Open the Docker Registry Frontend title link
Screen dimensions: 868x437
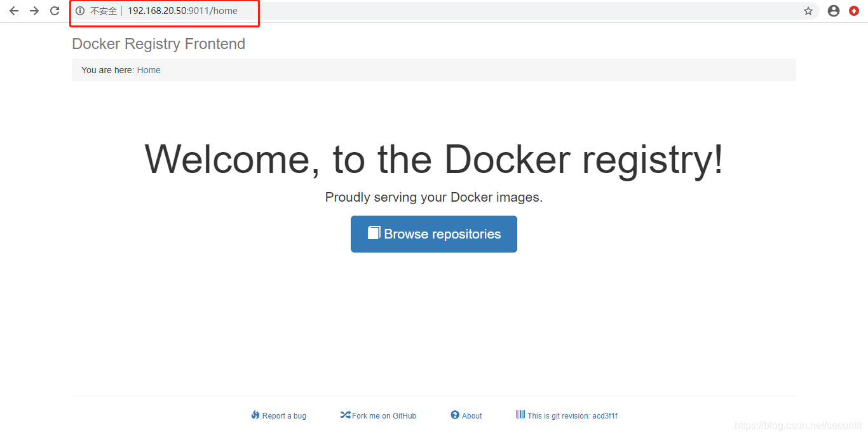coord(158,44)
